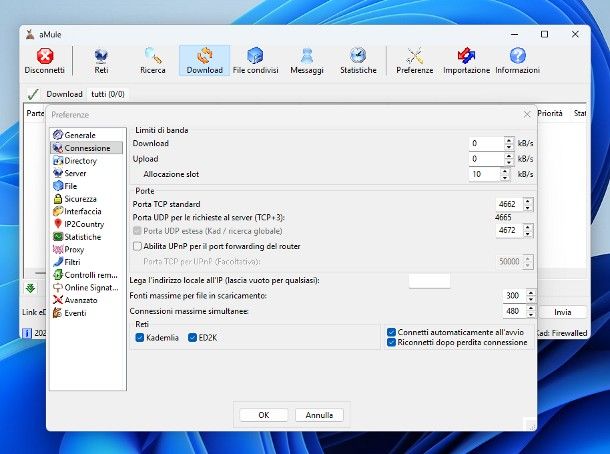This screenshot has height=454, width=610.
Task: Maximize the aMule window
Action: click(x=545, y=34)
